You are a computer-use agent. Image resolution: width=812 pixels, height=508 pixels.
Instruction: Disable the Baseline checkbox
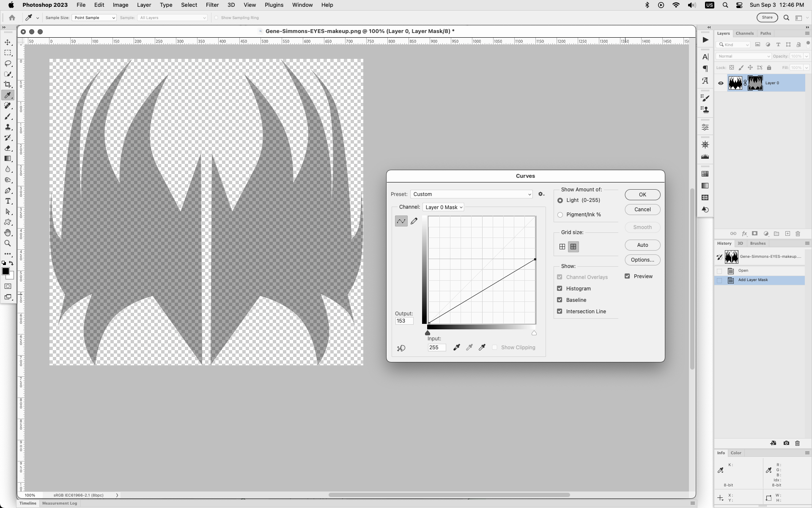560,300
